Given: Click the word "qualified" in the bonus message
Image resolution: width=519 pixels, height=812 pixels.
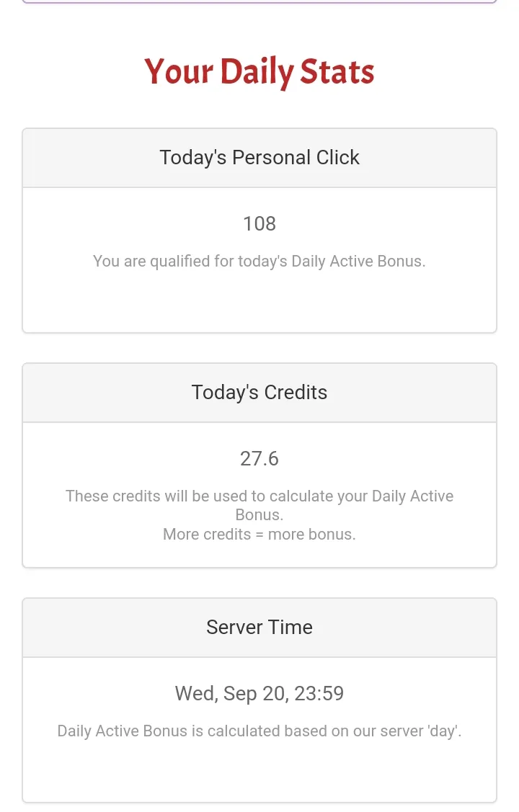Looking at the screenshot, I should click(180, 261).
